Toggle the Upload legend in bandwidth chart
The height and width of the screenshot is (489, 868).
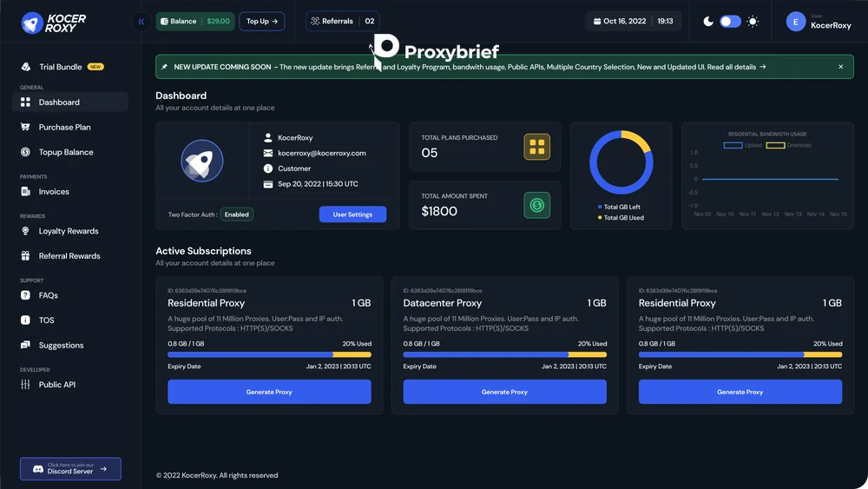click(x=742, y=145)
